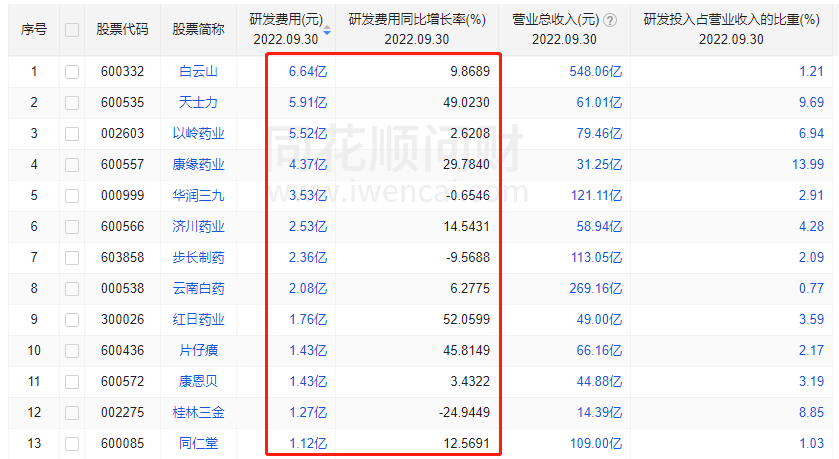The width and height of the screenshot is (839, 459).
Task: Click 天士力 R&D expense value 5.91亿
Action: (x=308, y=103)
